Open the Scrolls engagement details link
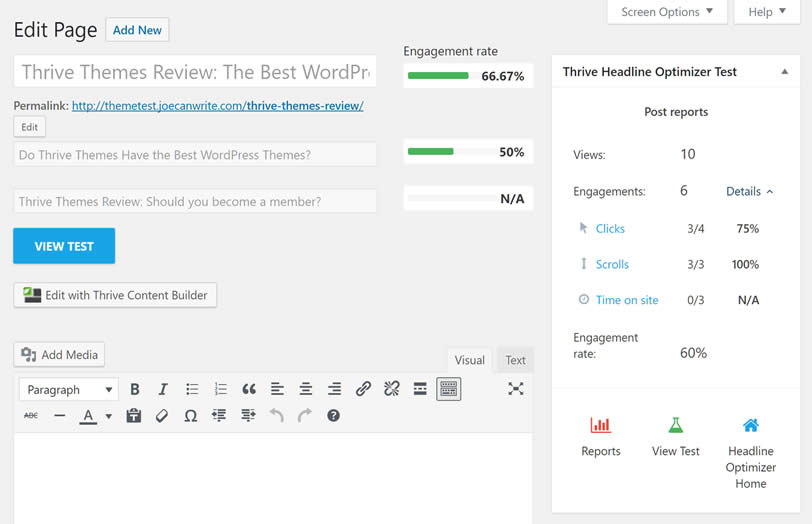 tap(612, 264)
